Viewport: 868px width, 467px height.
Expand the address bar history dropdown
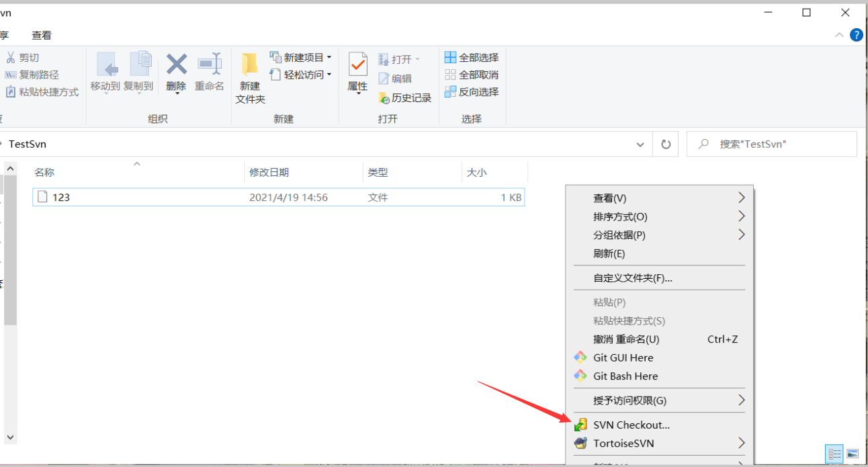(x=640, y=144)
